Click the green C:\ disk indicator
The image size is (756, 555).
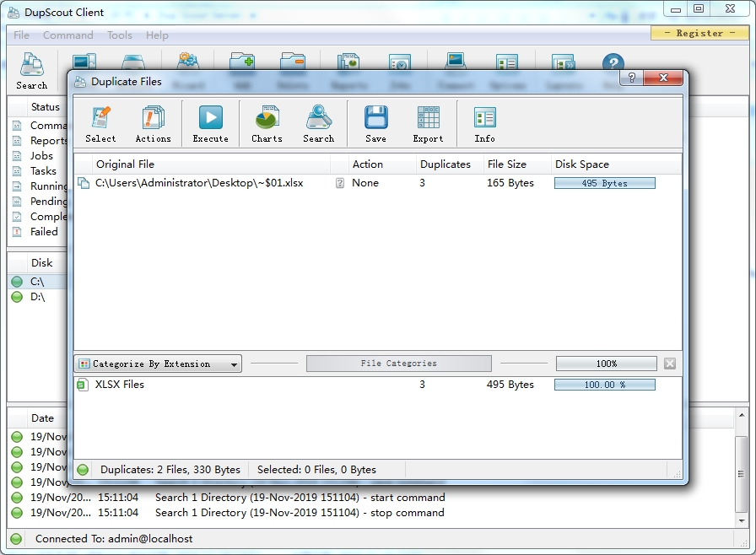(x=17, y=282)
